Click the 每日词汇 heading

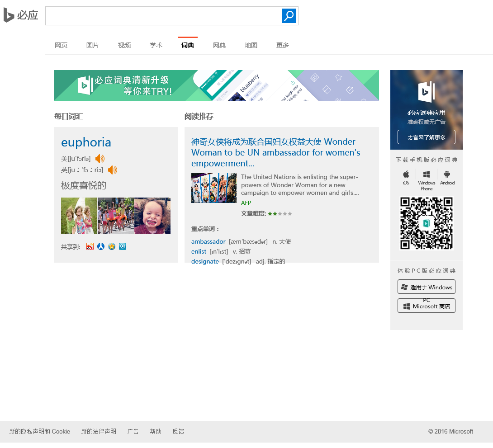[69, 117]
